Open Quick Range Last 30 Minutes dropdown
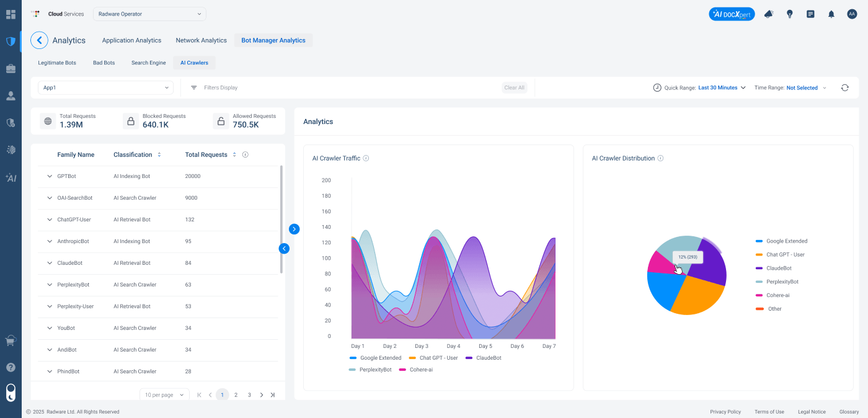868x418 pixels. (722, 87)
